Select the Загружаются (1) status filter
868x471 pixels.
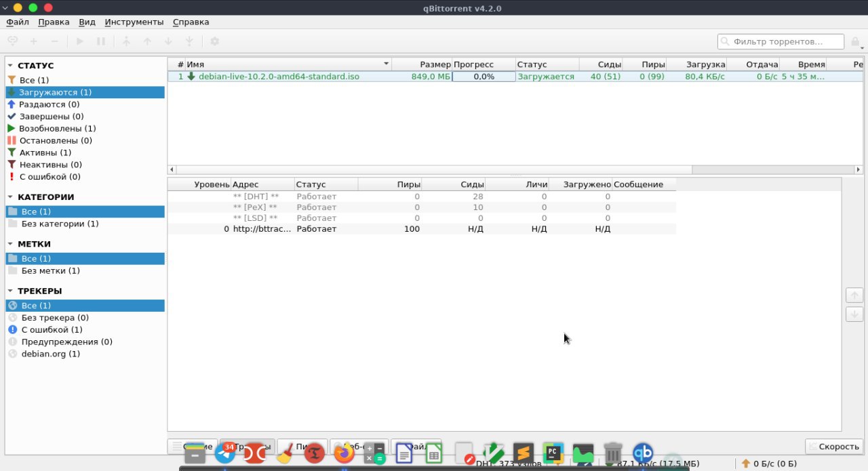(x=85, y=92)
